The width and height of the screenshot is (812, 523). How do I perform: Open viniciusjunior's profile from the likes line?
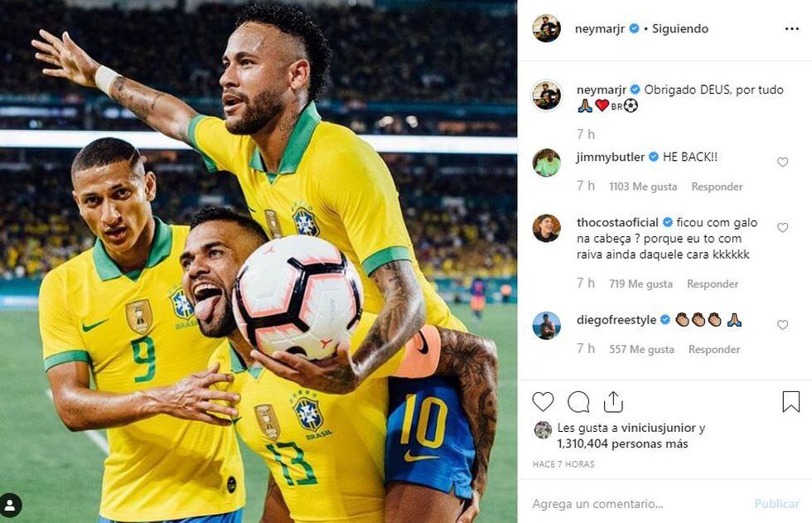click(x=658, y=428)
